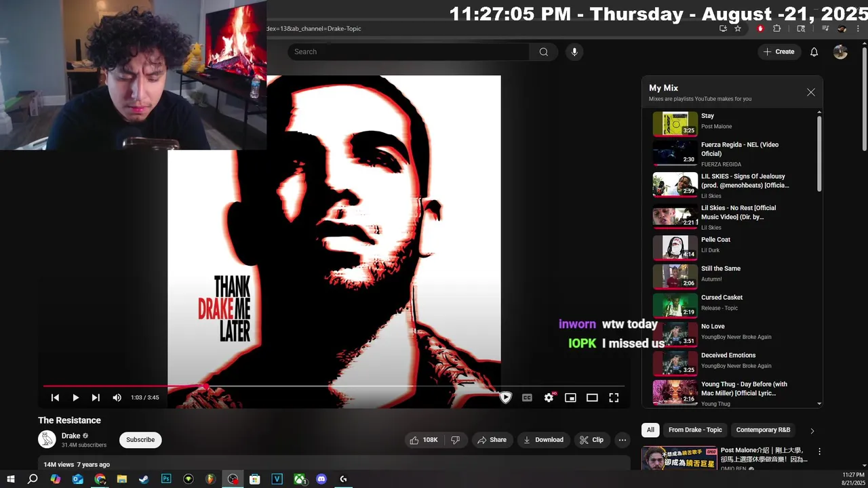The width and height of the screenshot is (868, 488).
Task: Download the video
Action: point(543,440)
